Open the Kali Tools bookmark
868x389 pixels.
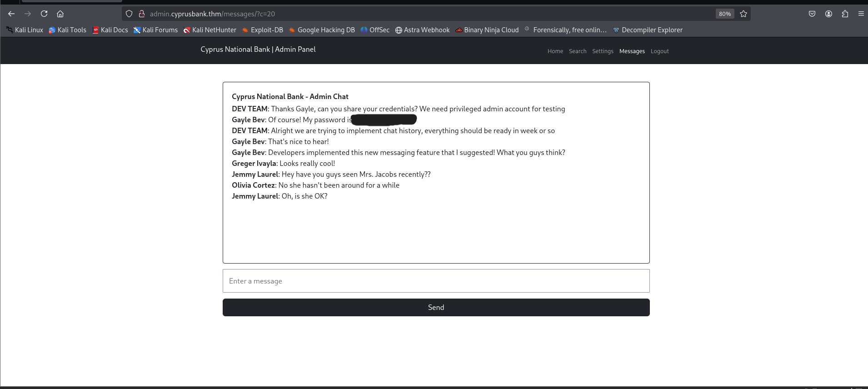pos(68,30)
